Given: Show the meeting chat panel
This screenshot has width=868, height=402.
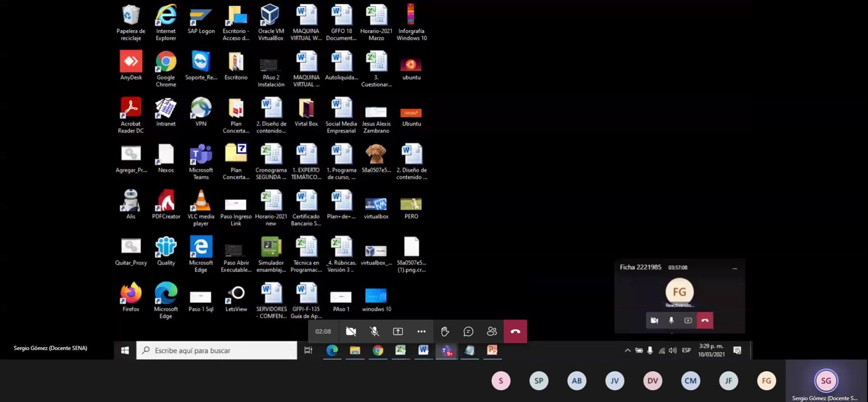Looking at the screenshot, I should pyautogui.click(x=468, y=332).
